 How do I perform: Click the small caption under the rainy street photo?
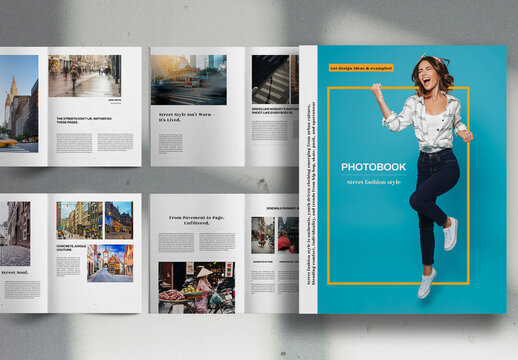(115, 101)
